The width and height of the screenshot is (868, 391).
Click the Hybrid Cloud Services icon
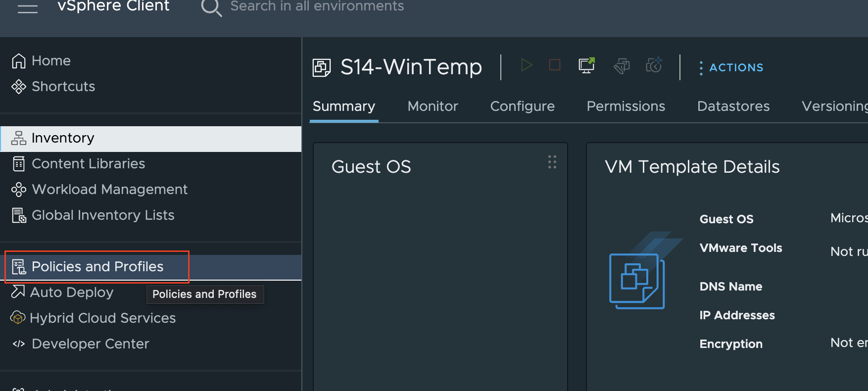click(18, 318)
